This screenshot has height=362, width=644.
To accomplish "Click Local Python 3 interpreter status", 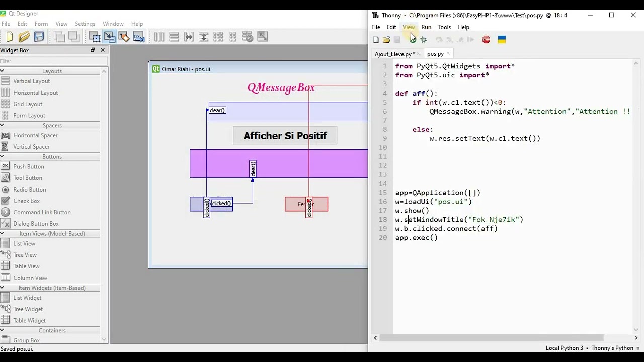I will [565, 348].
